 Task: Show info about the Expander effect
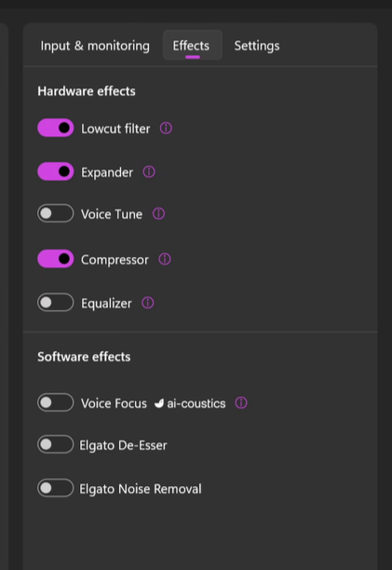(149, 171)
